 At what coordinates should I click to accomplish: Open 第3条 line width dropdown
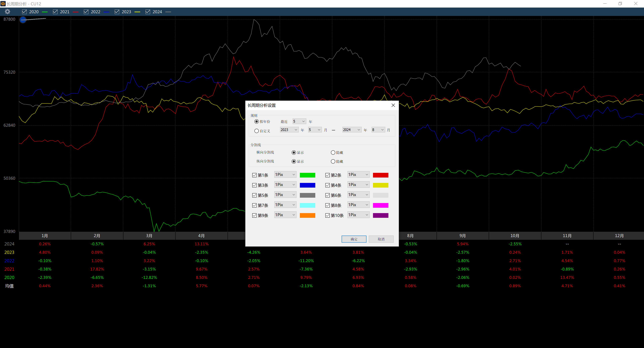pyautogui.click(x=285, y=185)
